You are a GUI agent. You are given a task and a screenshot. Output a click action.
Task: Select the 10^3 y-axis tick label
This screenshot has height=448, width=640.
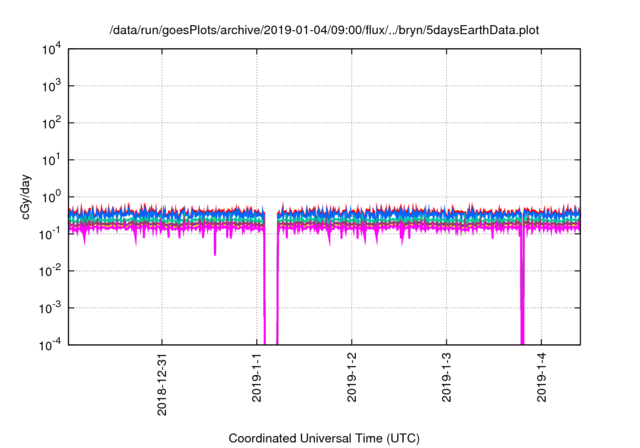(52, 86)
